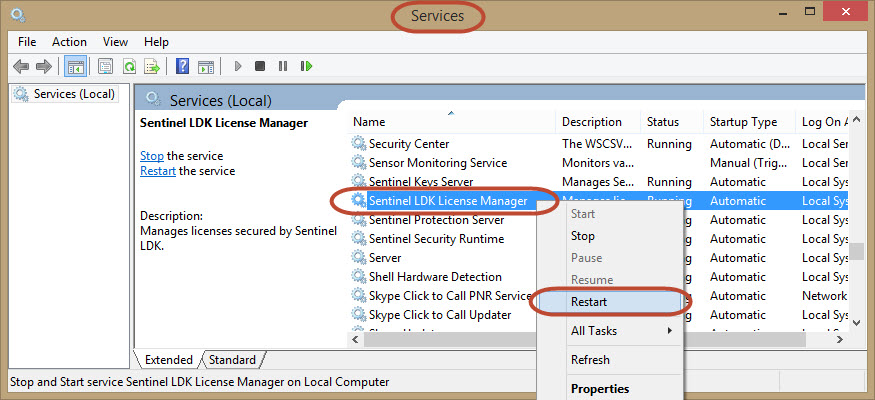The width and height of the screenshot is (875, 400).
Task: Click the Sentinel Security Runtime gear icon
Action: point(358,239)
